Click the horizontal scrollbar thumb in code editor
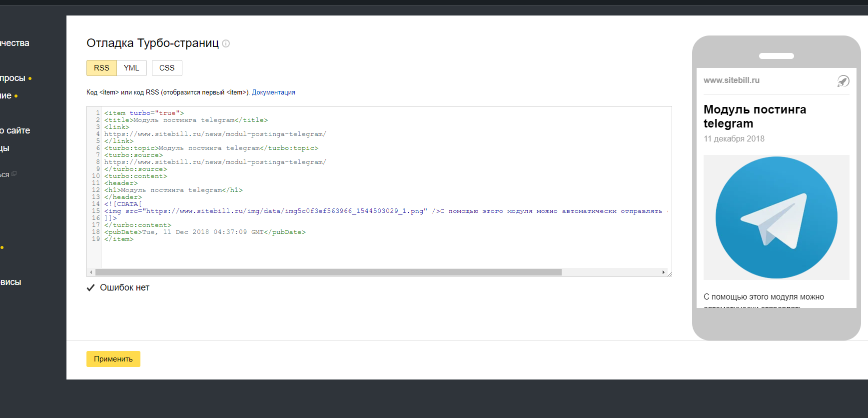 click(x=328, y=272)
